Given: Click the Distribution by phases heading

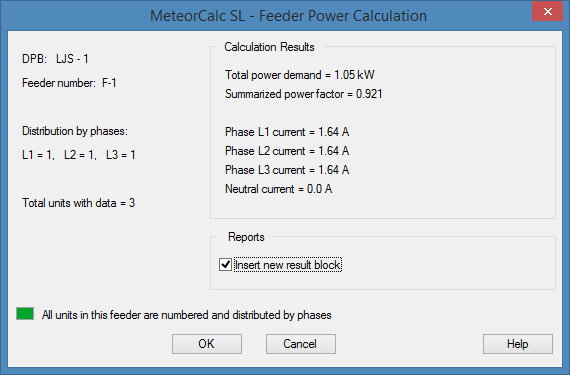Looking at the screenshot, I should pos(75,131).
